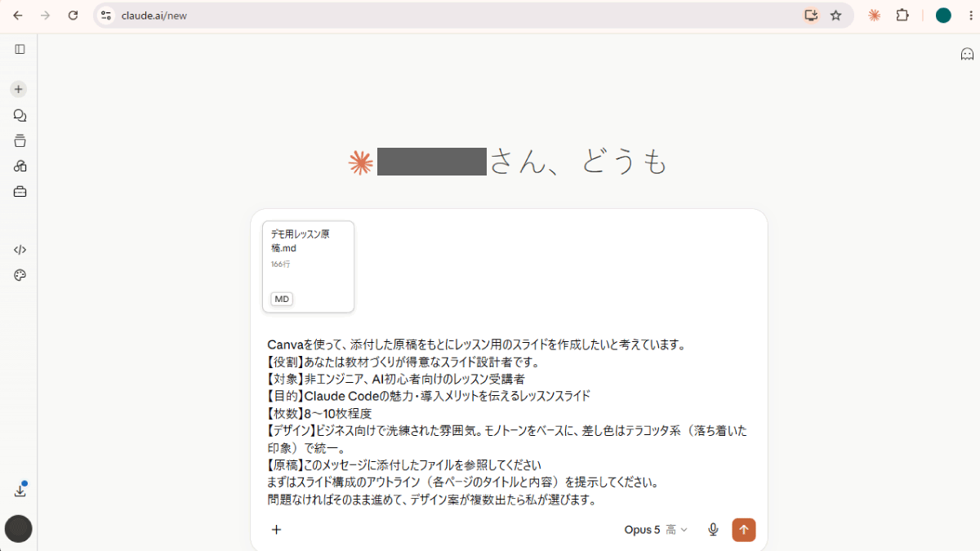Screen dimensions: 980x551
Task: Open the browser extensions puzzle icon
Action: (902, 15)
